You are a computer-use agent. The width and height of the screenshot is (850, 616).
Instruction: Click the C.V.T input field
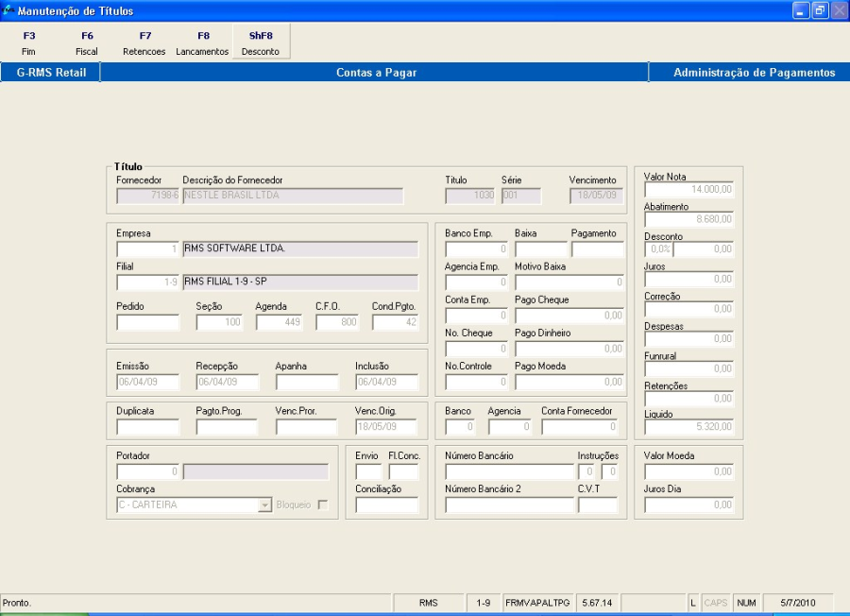[598, 505]
